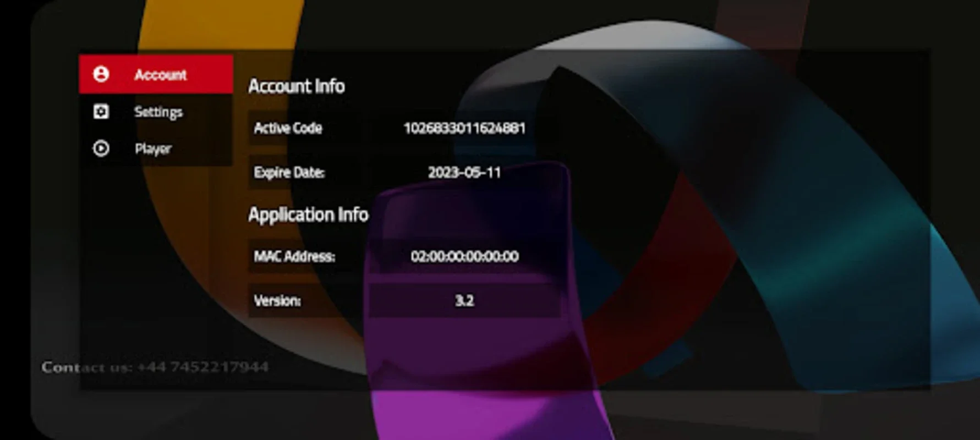Click the version value 3.2
Image resolution: width=980 pixels, height=440 pixels.
[x=464, y=301]
